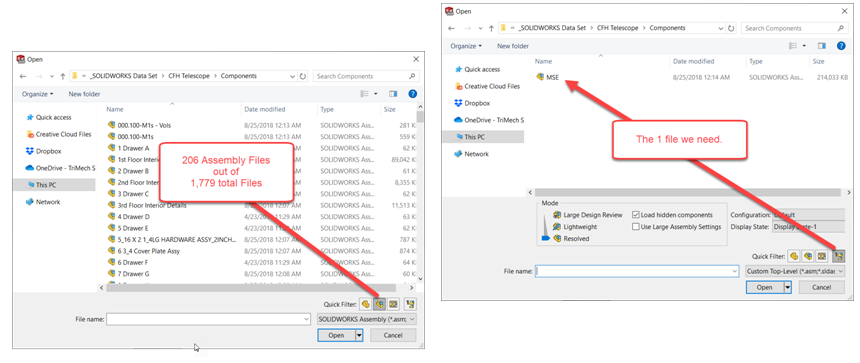This screenshot has width=860, height=363.
Task: Click New folder in right dialog
Action: click(513, 46)
